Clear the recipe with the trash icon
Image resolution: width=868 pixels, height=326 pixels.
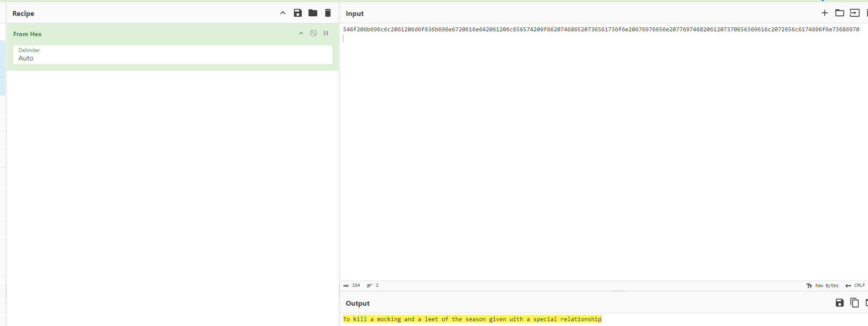click(x=328, y=13)
